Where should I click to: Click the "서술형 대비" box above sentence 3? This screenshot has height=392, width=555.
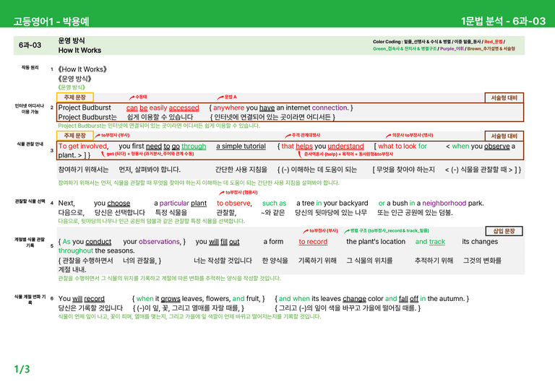coord(504,136)
